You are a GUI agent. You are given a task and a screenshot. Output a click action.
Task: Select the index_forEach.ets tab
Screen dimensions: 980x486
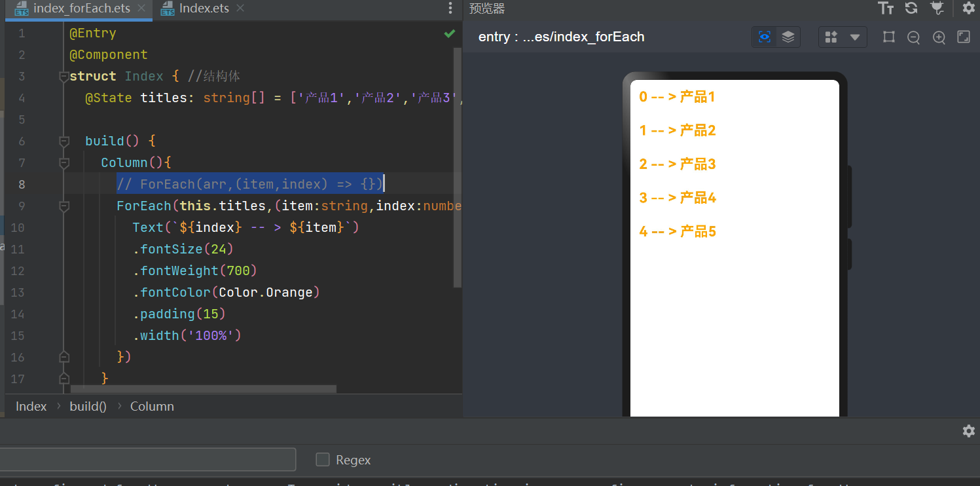pyautogui.click(x=81, y=9)
